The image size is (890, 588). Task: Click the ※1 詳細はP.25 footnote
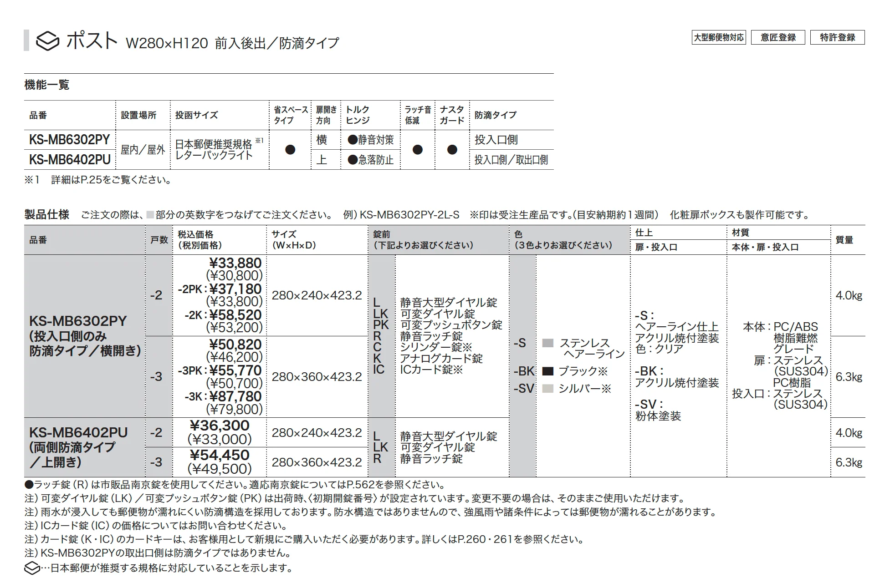point(99,180)
